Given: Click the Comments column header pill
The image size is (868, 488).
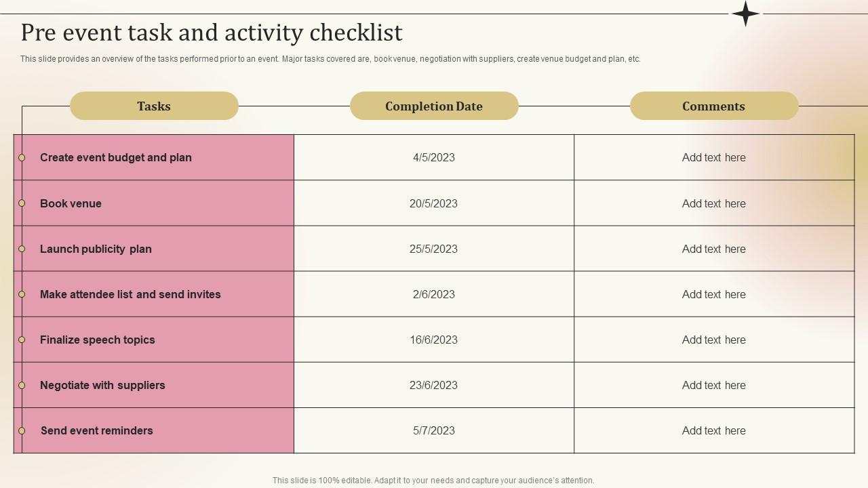Looking at the screenshot, I should point(713,106).
